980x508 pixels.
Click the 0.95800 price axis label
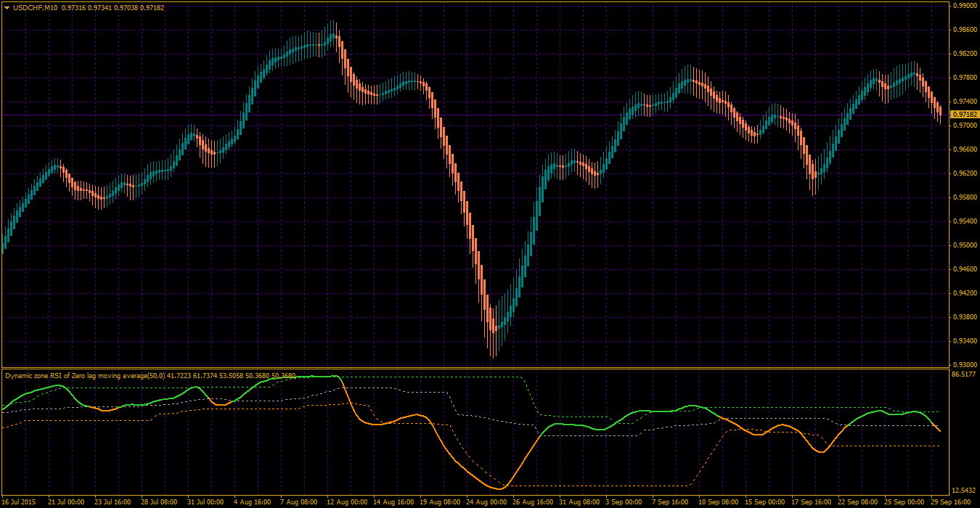tap(964, 197)
